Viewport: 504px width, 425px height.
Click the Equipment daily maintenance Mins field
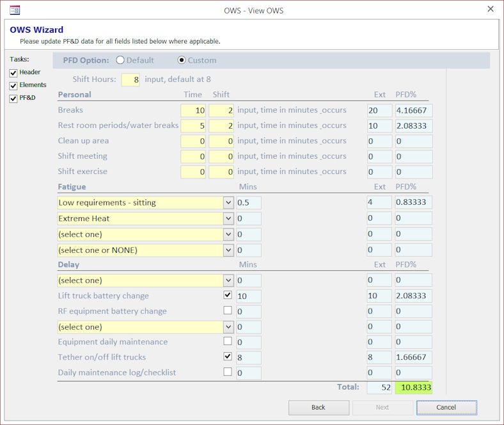pos(249,342)
